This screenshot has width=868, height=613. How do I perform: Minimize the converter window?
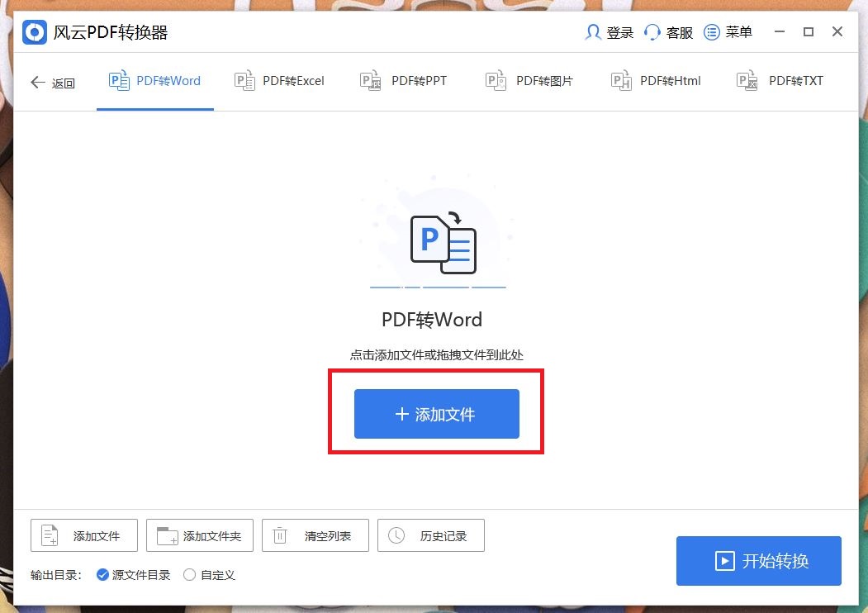click(780, 32)
